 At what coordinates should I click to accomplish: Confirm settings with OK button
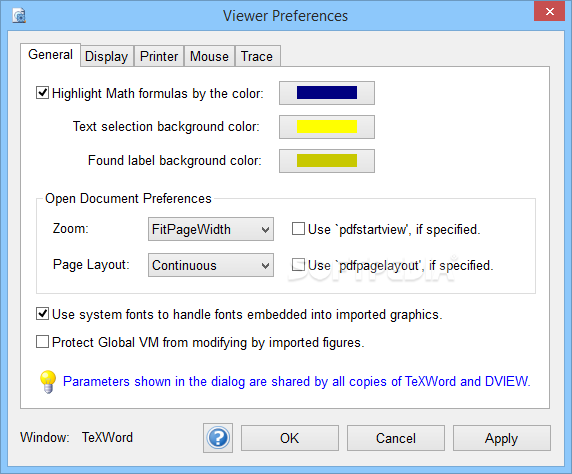(x=290, y=438)
